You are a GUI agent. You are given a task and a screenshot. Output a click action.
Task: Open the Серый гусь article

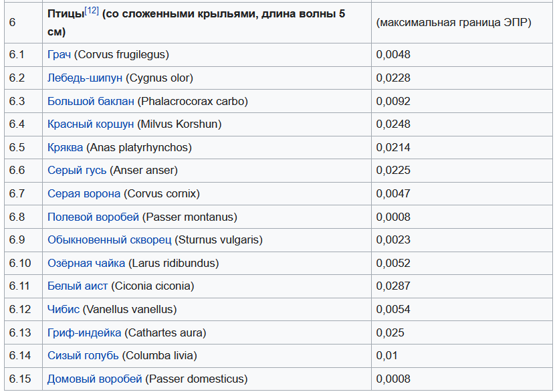click(77, 171)
